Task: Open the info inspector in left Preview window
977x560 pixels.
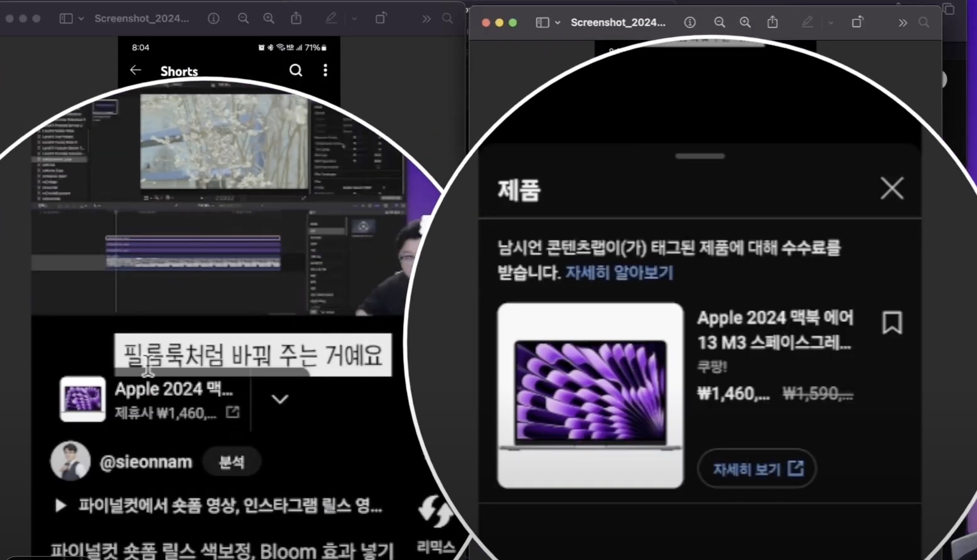Action: coord(214,19)
